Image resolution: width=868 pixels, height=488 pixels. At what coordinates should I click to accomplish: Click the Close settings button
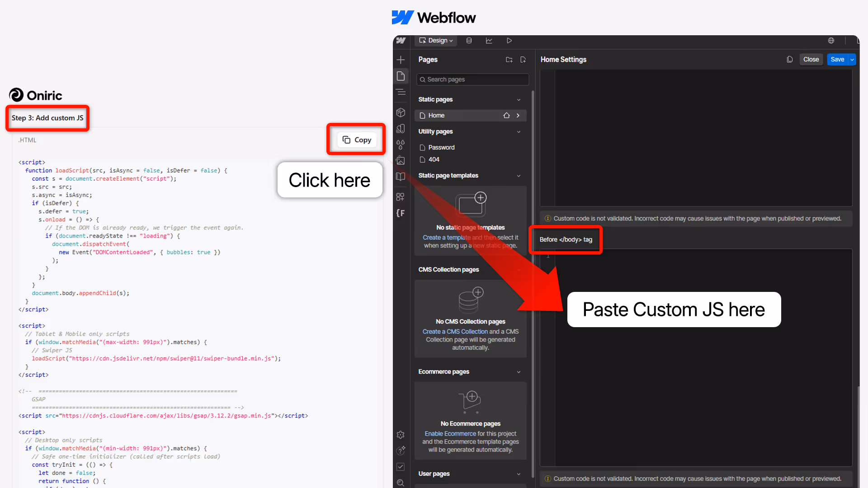pyautogui.click(x=811, y=60)
